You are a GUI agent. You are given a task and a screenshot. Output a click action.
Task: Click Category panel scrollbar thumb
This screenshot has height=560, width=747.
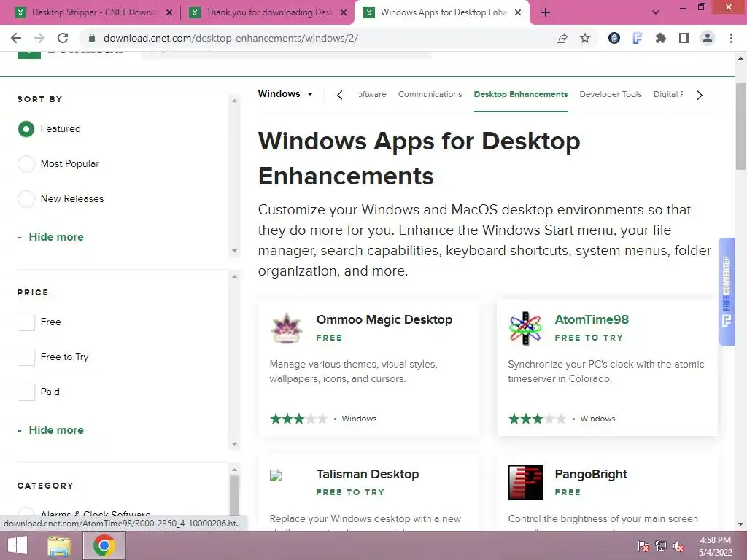coord(234,495)
